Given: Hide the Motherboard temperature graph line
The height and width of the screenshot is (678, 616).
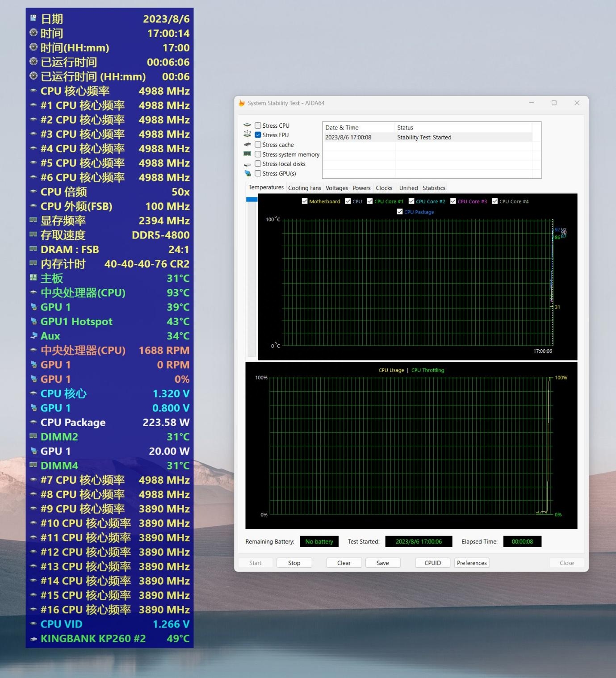Looking at the screenshot, I should pos(305,201).
